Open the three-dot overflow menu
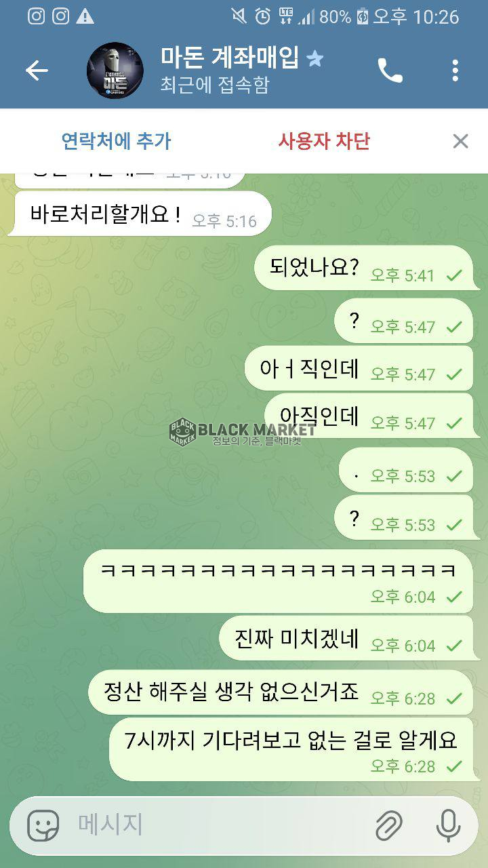 click(x=455, y=71)
